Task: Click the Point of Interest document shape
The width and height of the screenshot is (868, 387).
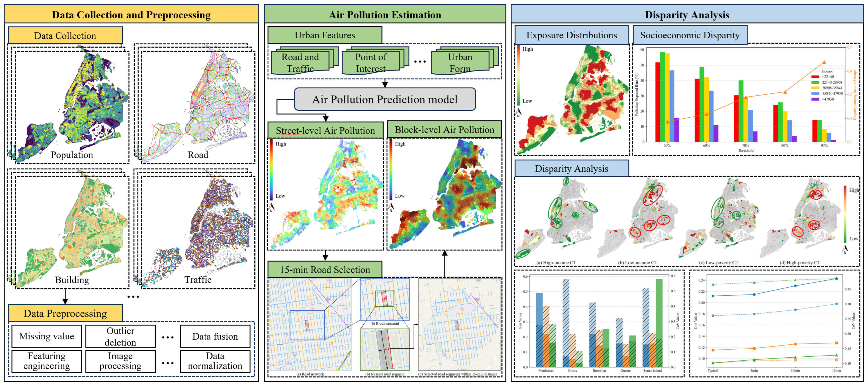Action: pos(371,62)
